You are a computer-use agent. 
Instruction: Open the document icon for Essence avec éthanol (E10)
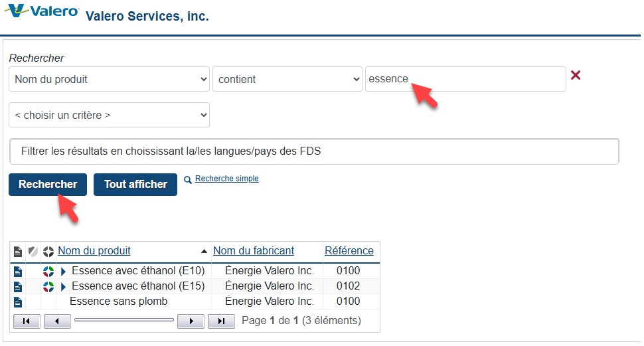tap(18, 271)
